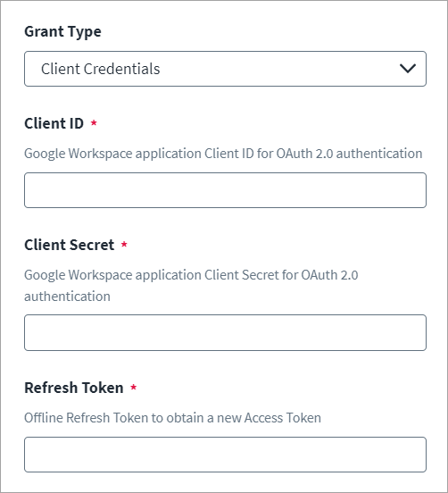Click the Client ID label
448x493 pixels.
54,123
